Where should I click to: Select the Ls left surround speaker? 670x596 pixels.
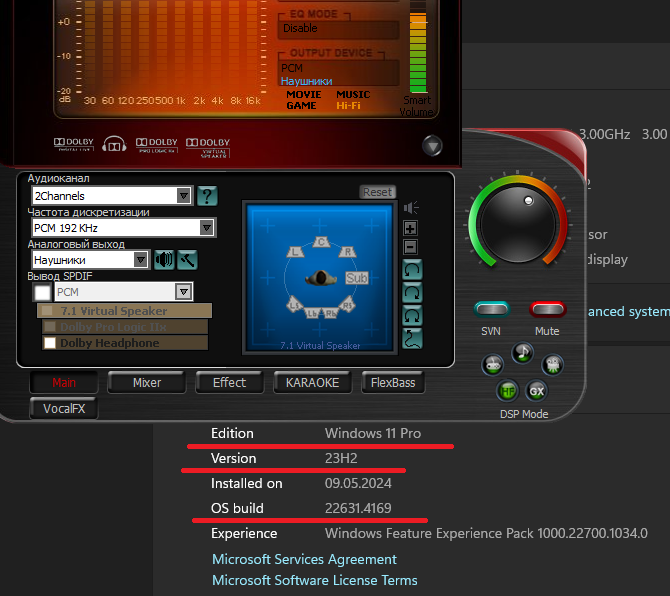(x=295, y=305)
